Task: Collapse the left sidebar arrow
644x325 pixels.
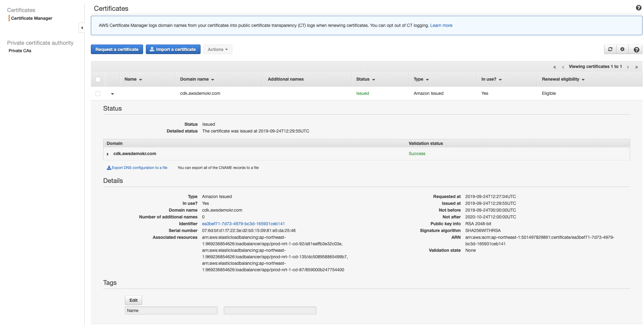Action: pyautogui.click(x=82, y=28)
